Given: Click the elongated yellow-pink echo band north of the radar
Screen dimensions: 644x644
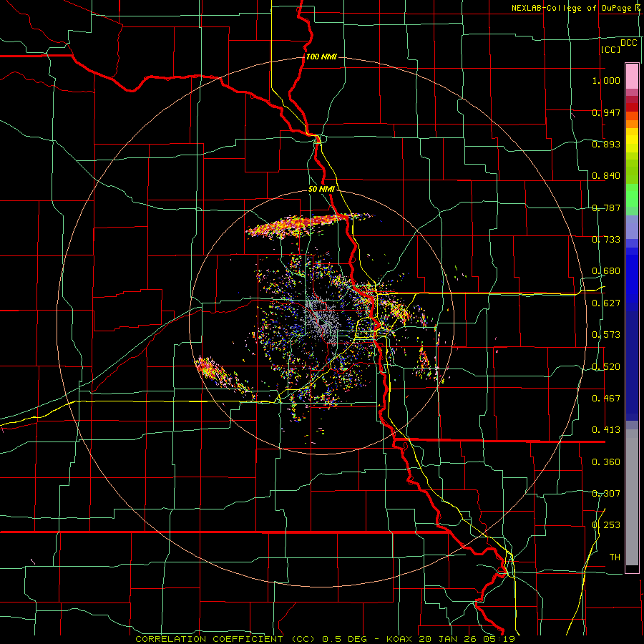Looking at the screenshot, I should (308, 225).
